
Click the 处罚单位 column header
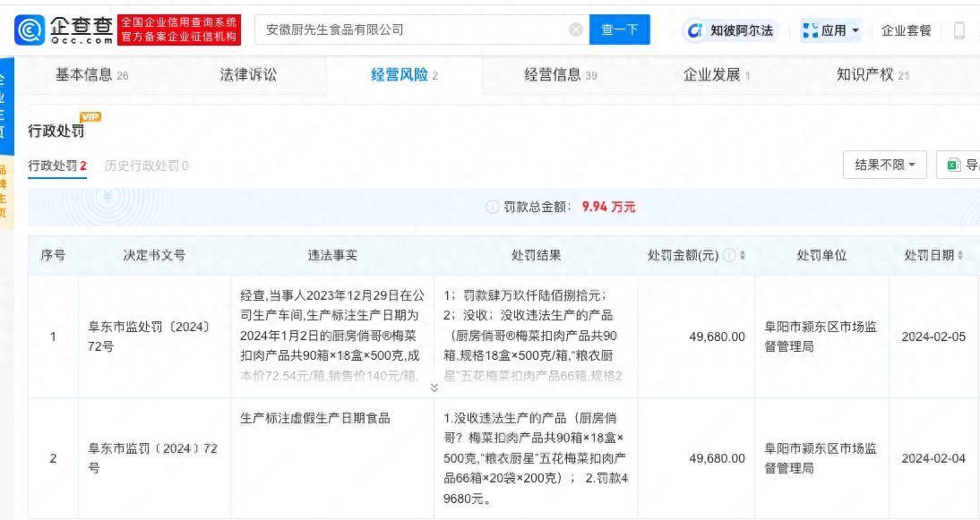point(821,255)
